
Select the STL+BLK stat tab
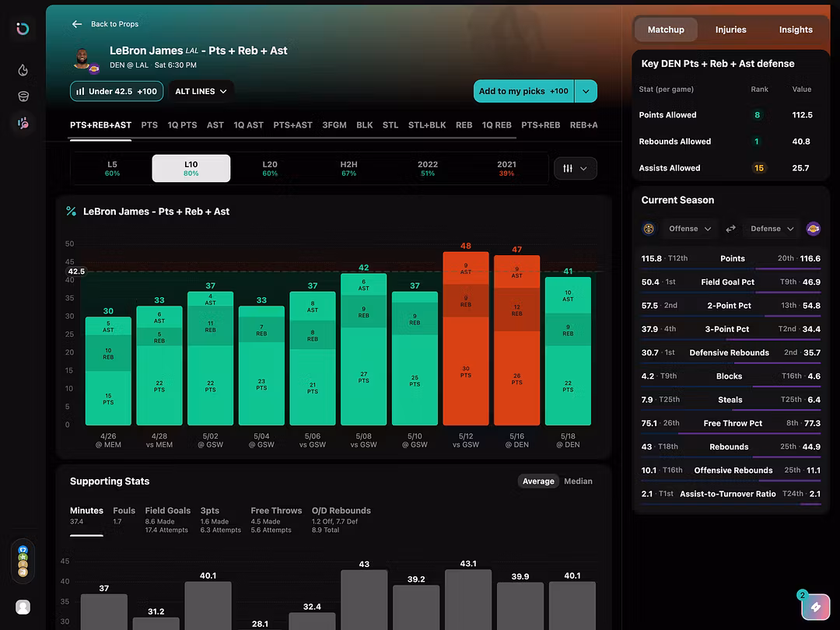(427, 124)
